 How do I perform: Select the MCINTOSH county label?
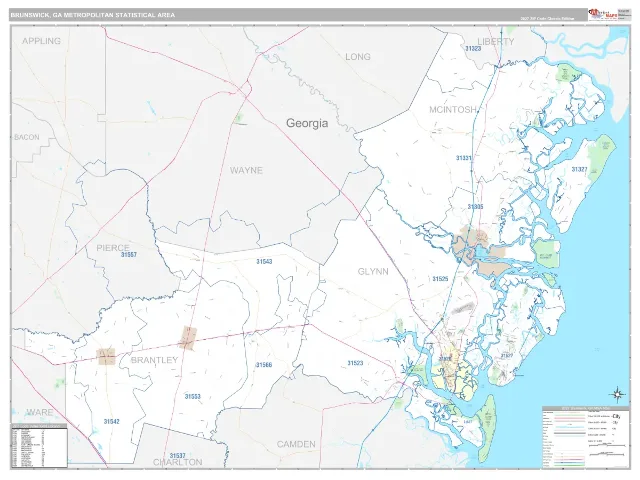[x=453, y=109]
